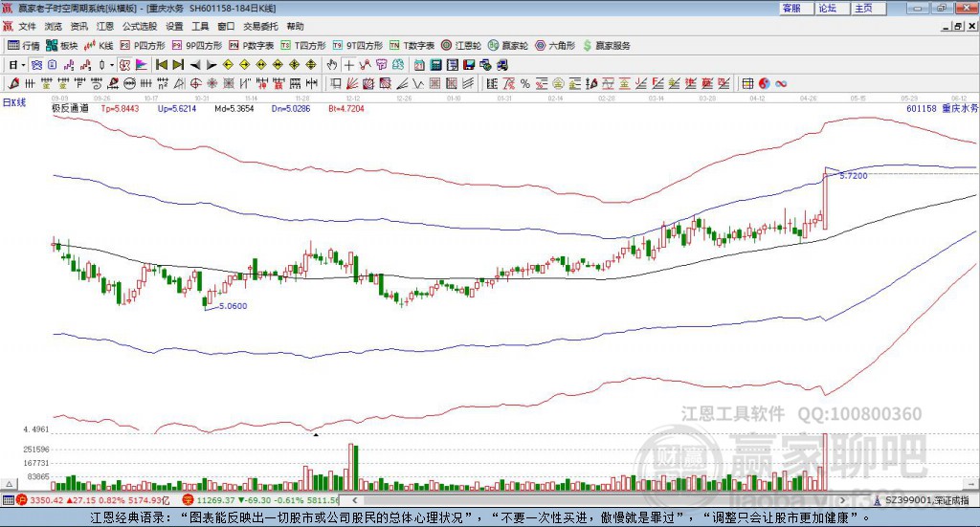Click the 5.7200 price label
The width and height of the screenshot is (980, 527).
[x=853, y=176]
